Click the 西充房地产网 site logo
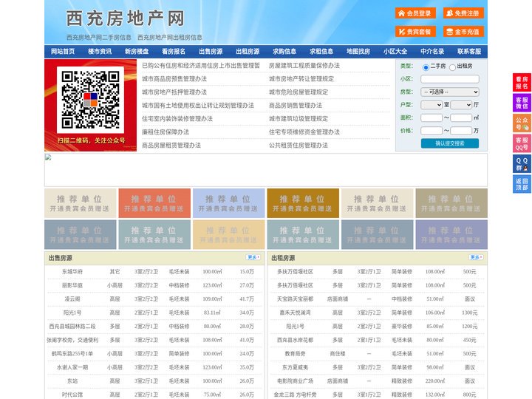 125,18
